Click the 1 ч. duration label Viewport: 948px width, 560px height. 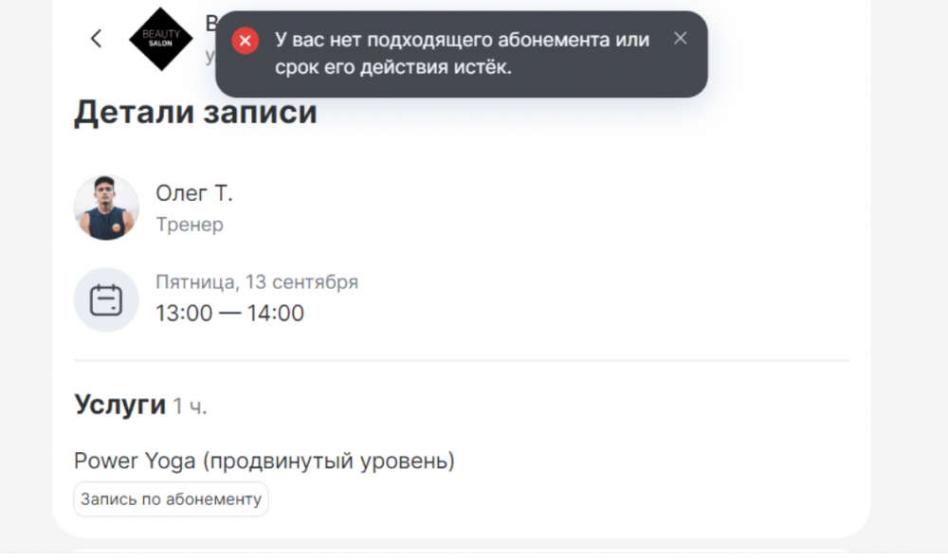(190, 406)
